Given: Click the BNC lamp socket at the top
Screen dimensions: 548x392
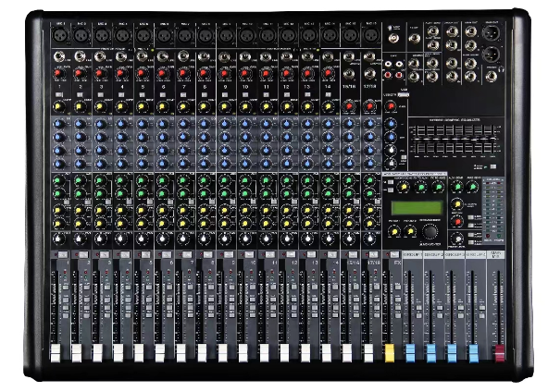Looking at the screenshot, I should [x=394, y=38].
